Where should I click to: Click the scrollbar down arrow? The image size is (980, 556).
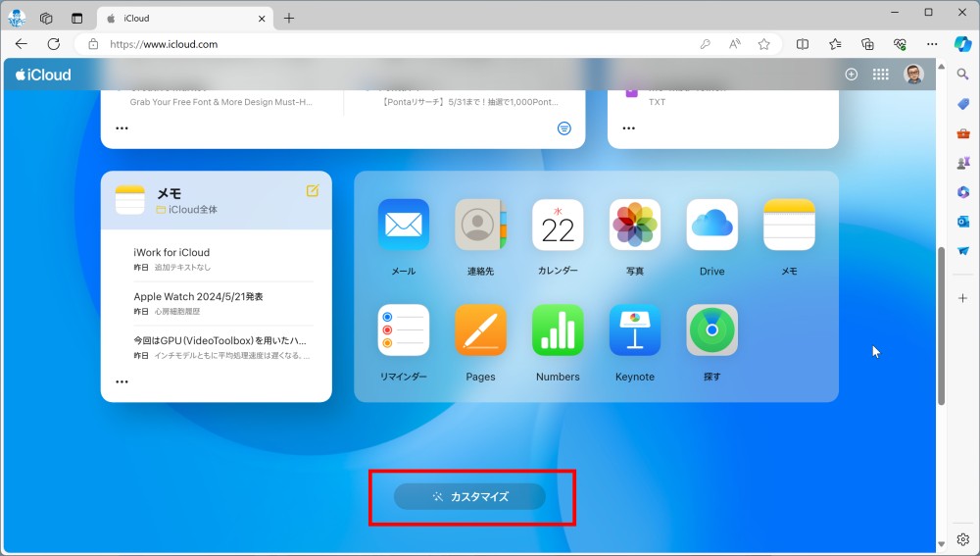click(941, 545)
